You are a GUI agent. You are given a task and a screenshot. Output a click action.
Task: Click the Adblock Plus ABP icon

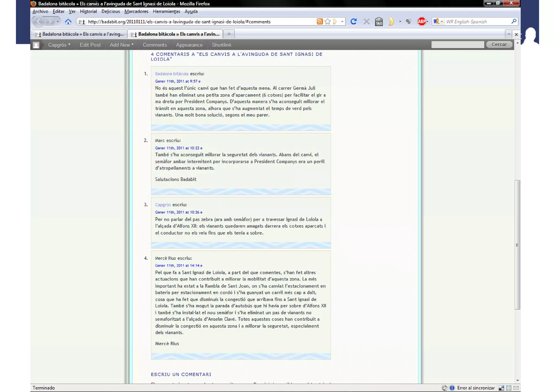pyautogui.click(x=421, y=22)
